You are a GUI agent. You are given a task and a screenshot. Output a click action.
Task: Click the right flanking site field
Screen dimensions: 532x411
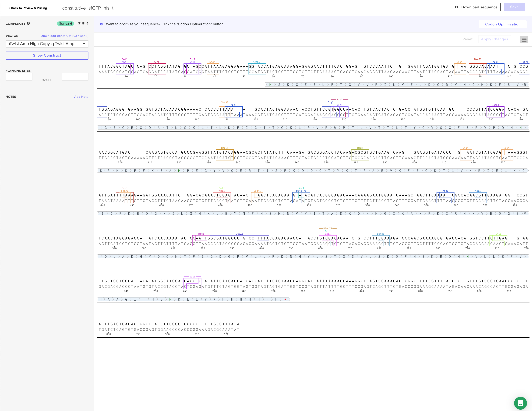75,76
